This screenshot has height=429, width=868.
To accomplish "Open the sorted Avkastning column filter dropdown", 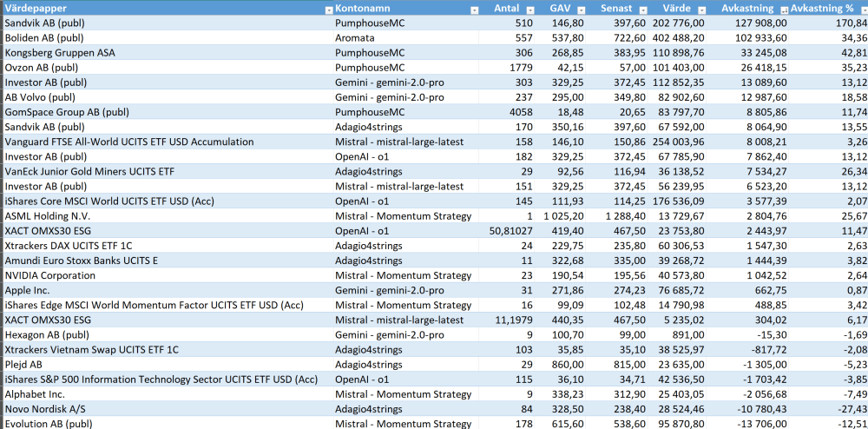I will pos(784,10).
